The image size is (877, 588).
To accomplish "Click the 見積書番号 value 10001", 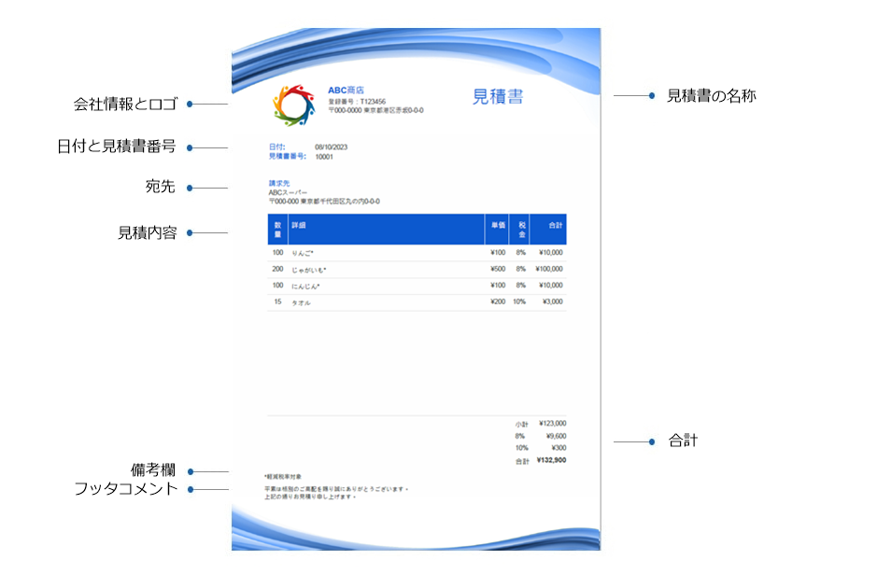I will click(x=326, y=157).
